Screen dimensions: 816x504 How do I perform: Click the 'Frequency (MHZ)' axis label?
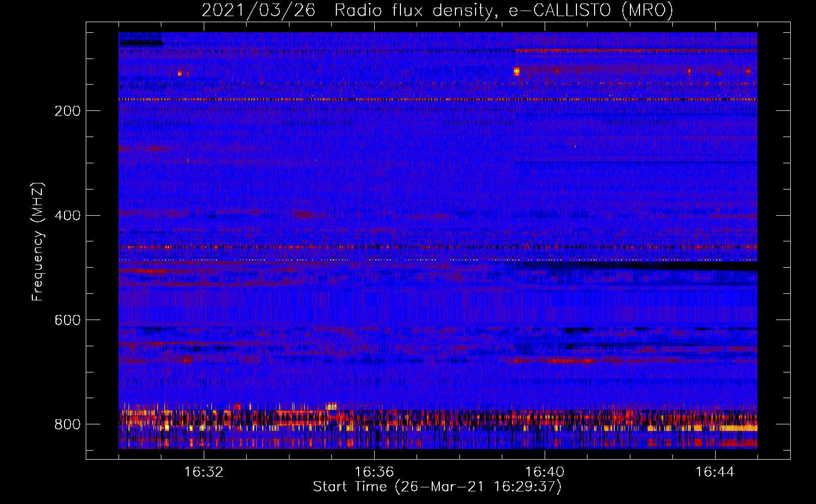click(x=38, y=241)
